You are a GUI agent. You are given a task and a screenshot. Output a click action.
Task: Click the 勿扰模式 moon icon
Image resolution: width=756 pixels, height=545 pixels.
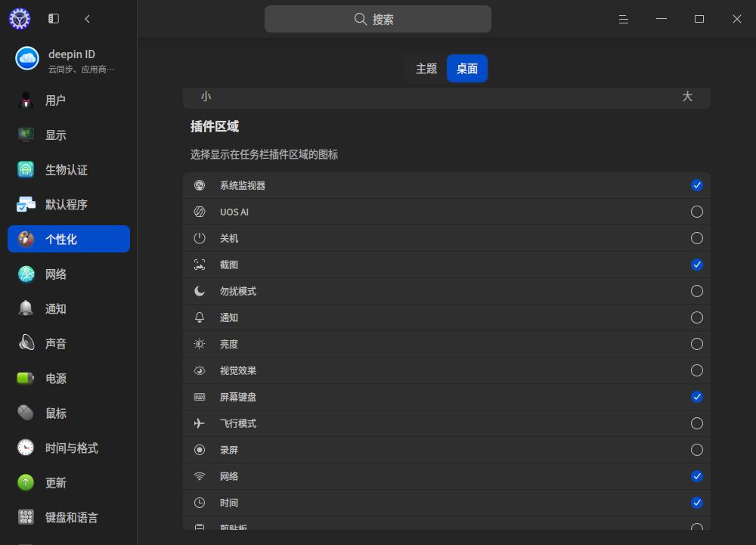pos(200,291)
